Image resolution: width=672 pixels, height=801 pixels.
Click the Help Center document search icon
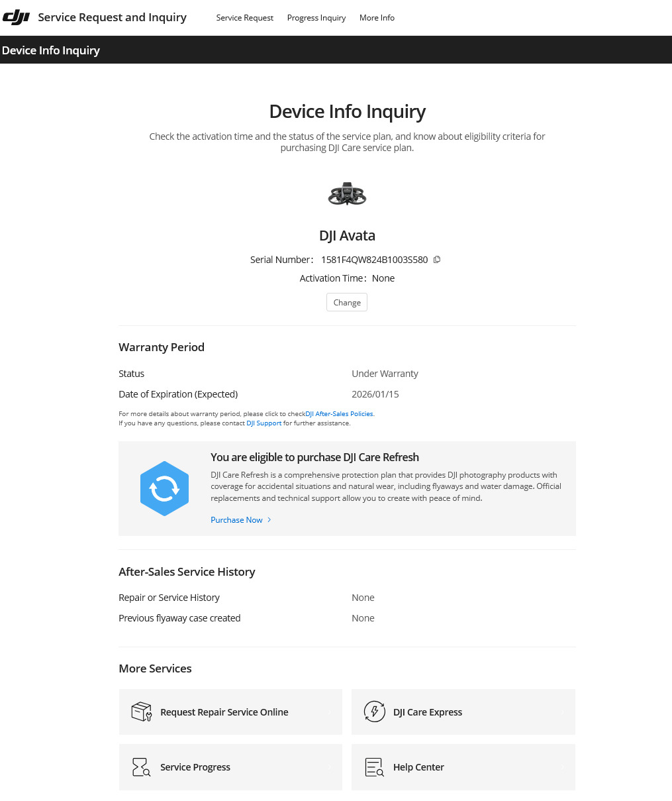375,767
